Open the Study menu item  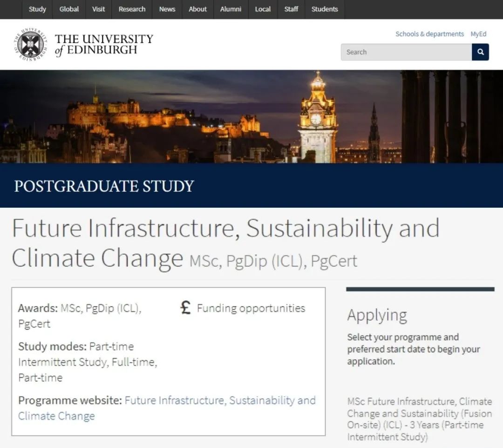pyautogui.click(x=37, y=9)
